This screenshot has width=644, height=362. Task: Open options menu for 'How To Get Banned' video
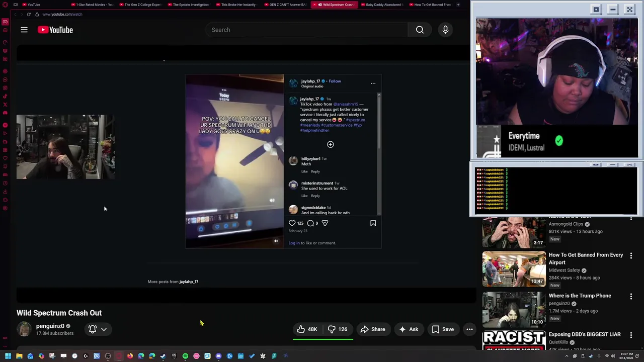[631, 255]
